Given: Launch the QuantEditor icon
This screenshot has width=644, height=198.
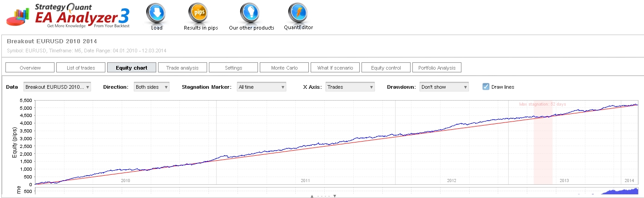Looking at the screenshot, I should point(298,13).
